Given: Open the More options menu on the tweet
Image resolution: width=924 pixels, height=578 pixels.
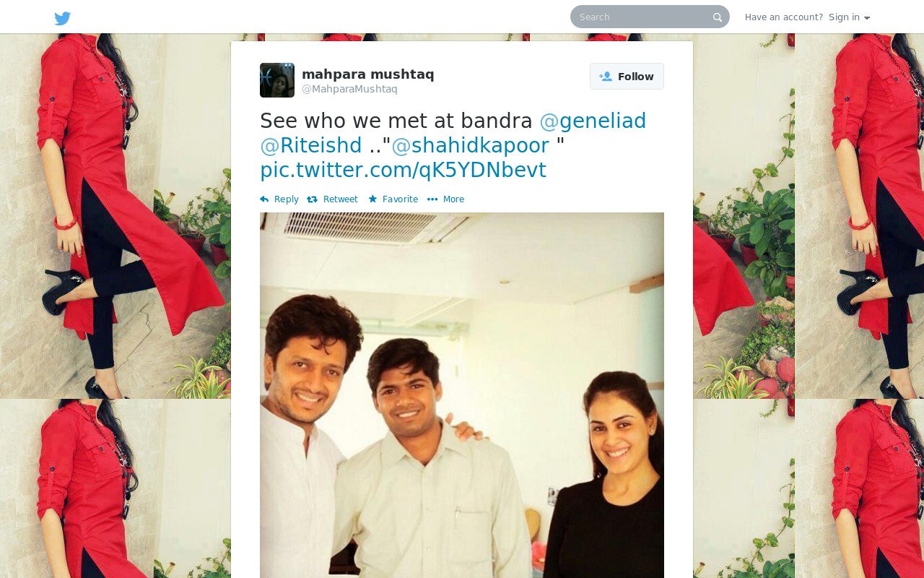Looking at the screenshot, I should [x=446, y=199].
